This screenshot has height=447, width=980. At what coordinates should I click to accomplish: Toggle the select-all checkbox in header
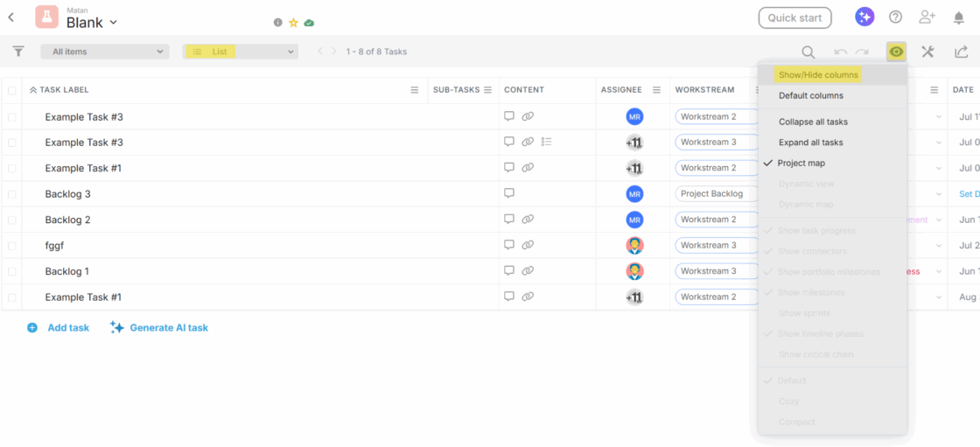pos(12,90)
